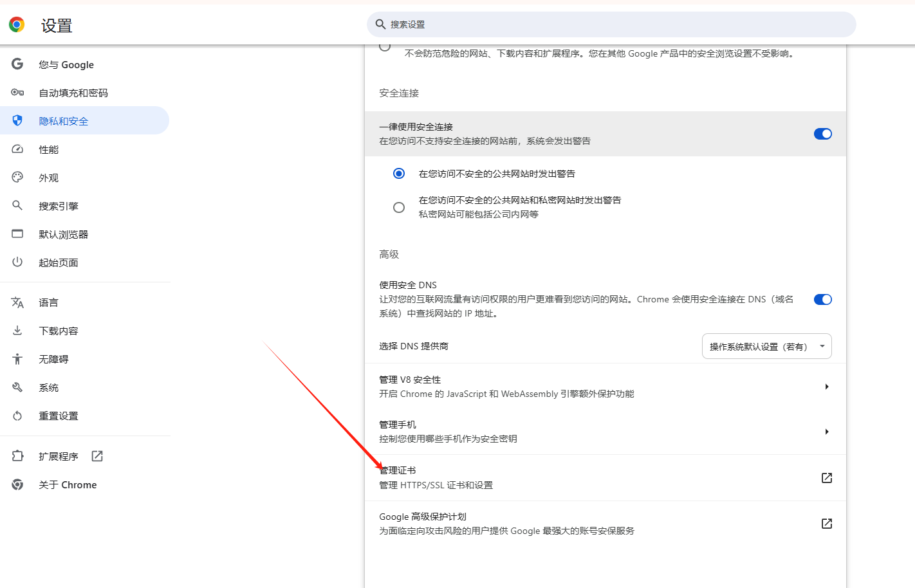Click the external link icon for 管理证书
This screenshot has width=915, height=588.
[827, 478]
